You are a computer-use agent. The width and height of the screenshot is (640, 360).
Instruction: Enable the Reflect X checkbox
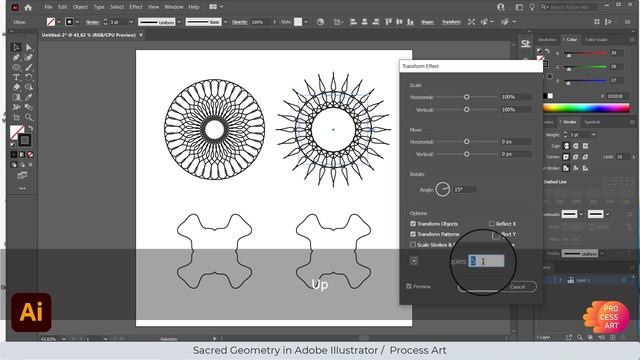click(x=491, y=224)
